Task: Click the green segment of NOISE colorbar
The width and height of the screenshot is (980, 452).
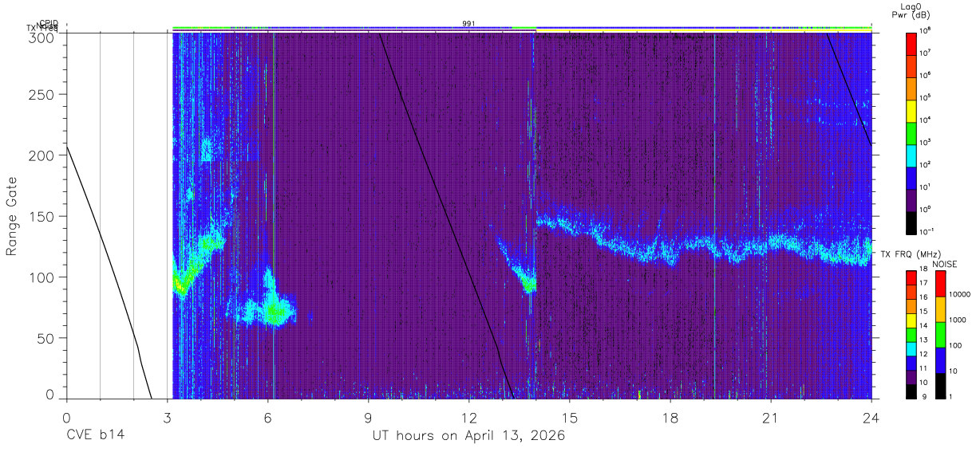Action: pyautogui.click(x=941, y=335)
